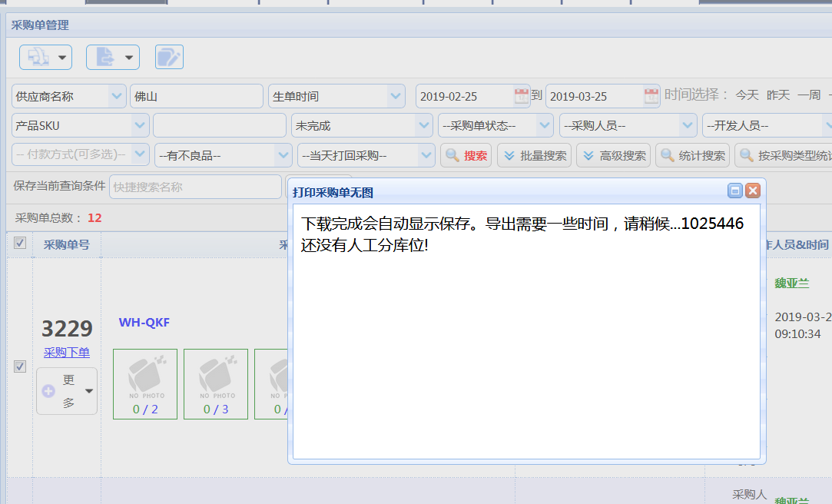Click the order number 3229
832x504 pixels.
pyautogui.click(x=67, y=329)
